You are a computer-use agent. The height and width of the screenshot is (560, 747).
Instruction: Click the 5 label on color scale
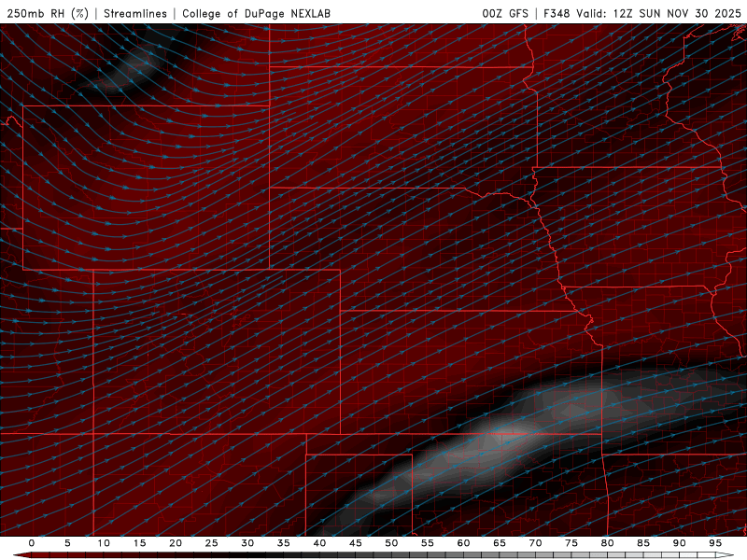click(67, 543)
